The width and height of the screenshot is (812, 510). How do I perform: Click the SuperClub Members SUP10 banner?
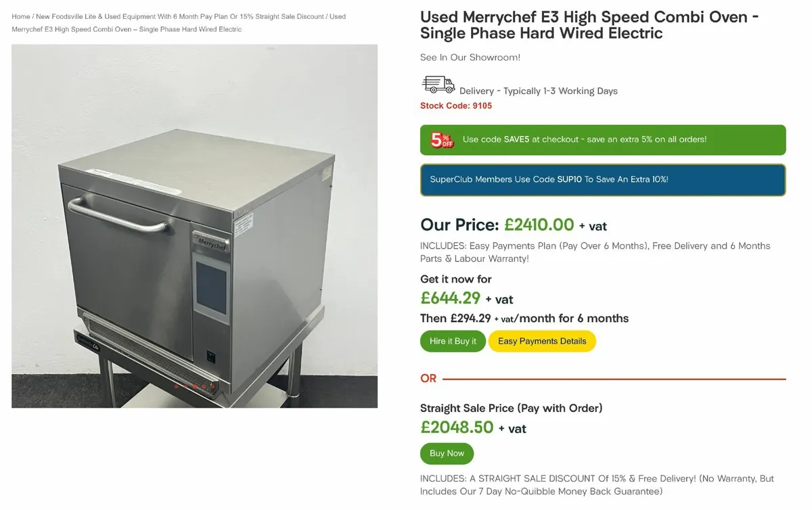(603, 179)
